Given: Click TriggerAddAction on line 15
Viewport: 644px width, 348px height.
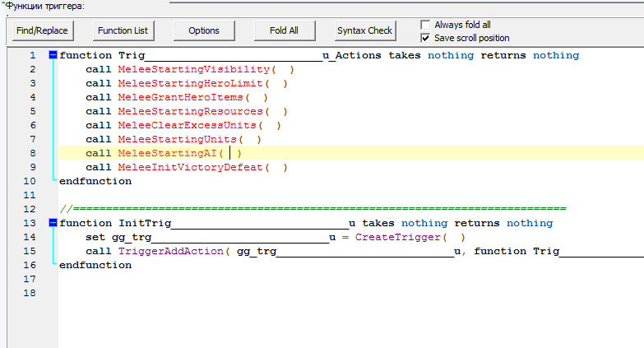Looking at the screenshot, I should [x=170, y=251].
